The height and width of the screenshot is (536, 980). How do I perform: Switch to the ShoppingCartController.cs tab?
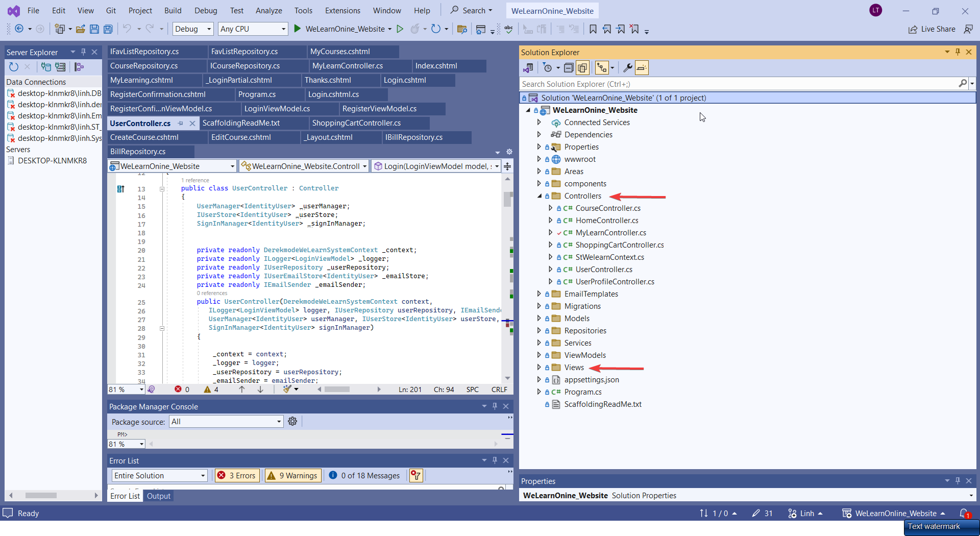[x=356, y=123]
